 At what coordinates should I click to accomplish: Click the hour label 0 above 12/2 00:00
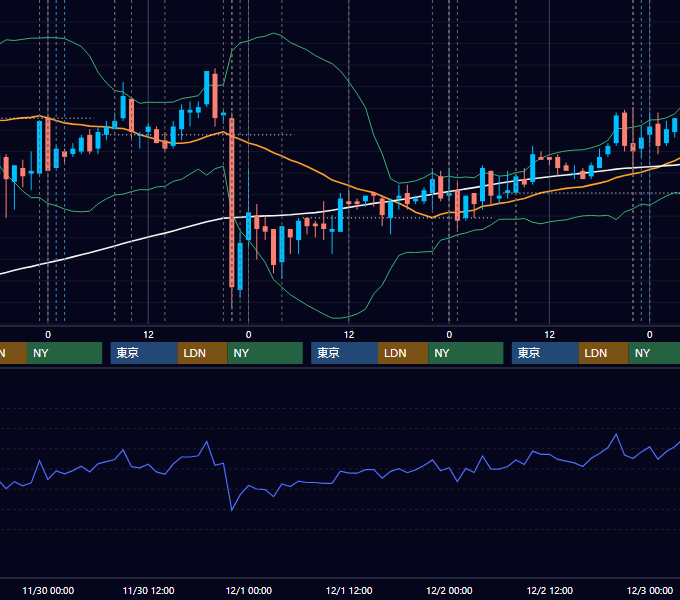(x=449, y=335)
